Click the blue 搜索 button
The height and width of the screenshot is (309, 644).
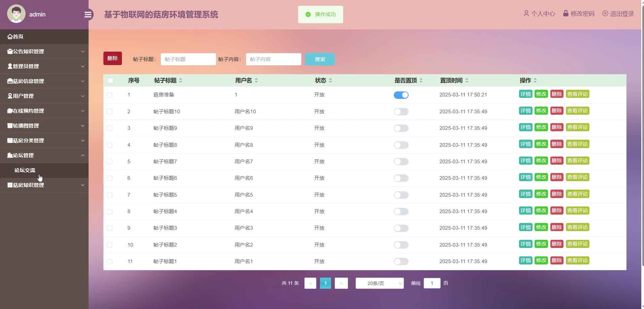pos(320,59)
